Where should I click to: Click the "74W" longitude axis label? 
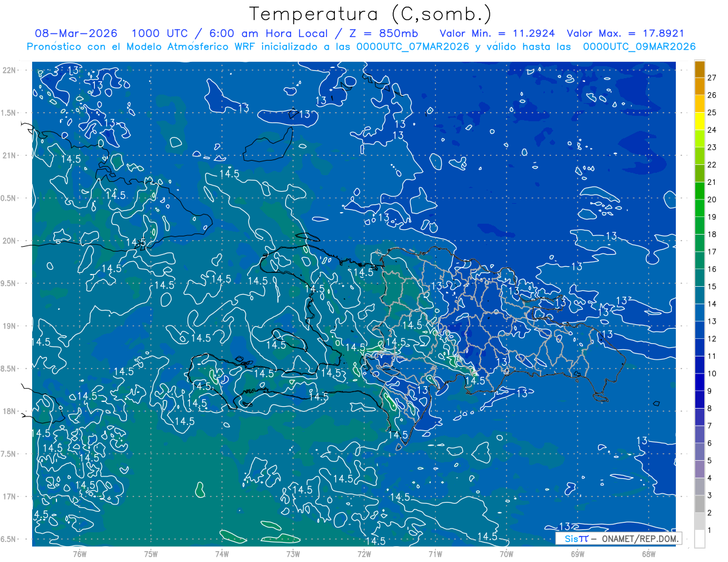221,554
